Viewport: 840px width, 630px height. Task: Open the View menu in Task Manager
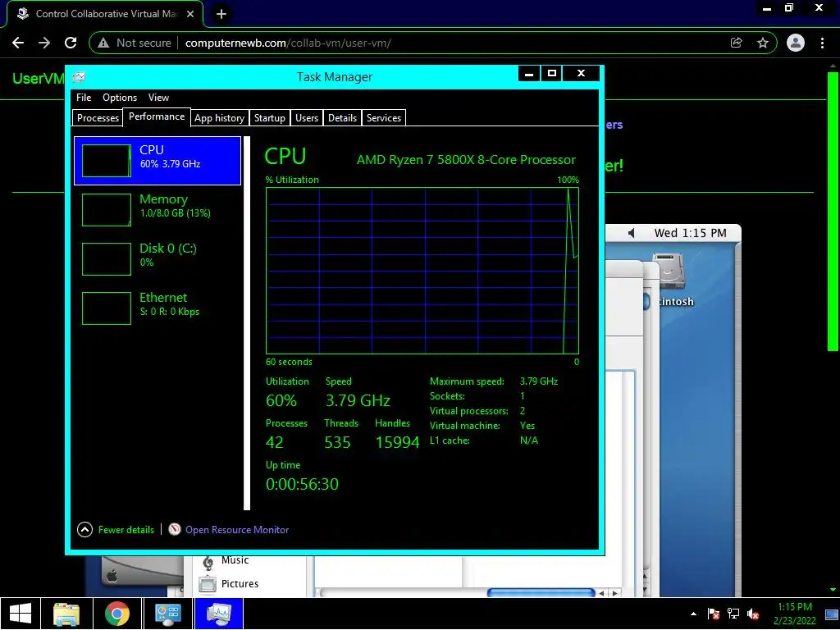[x=158, y=98]
